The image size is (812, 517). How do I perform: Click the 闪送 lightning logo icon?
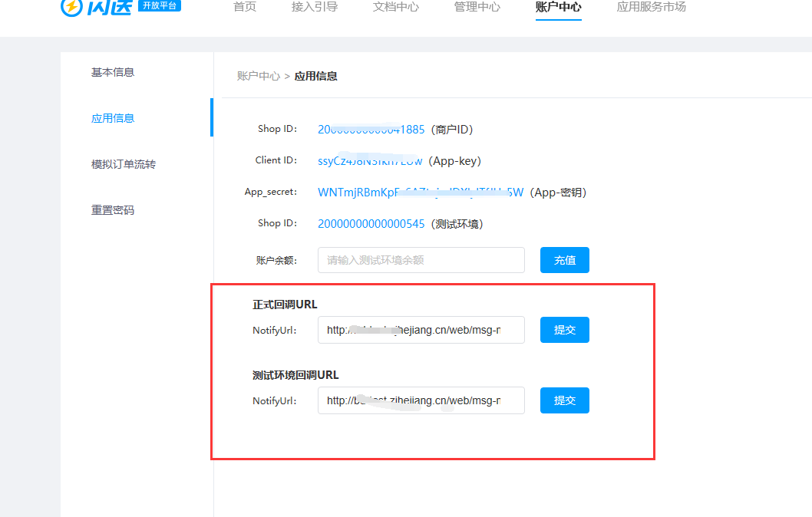click(x=72, y=7)
